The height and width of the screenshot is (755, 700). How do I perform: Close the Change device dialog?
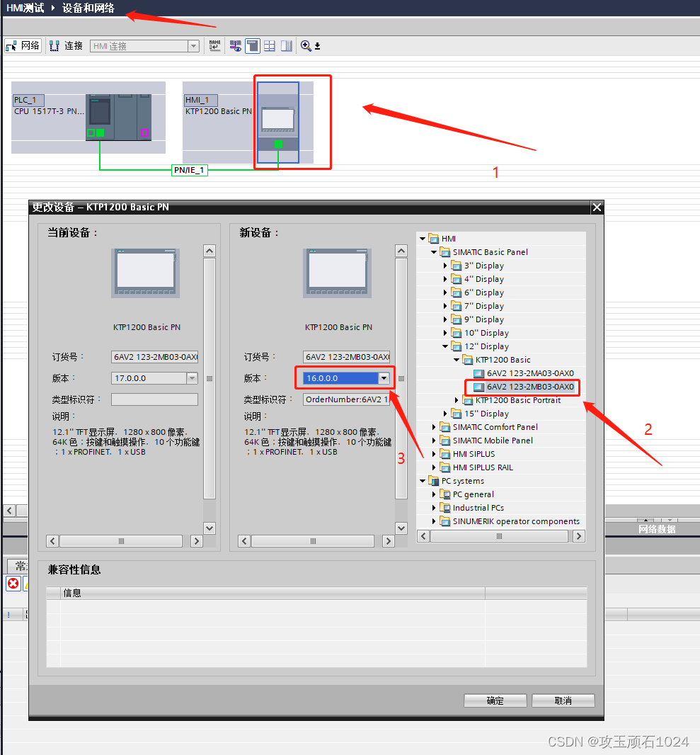(x=597, y=208)
